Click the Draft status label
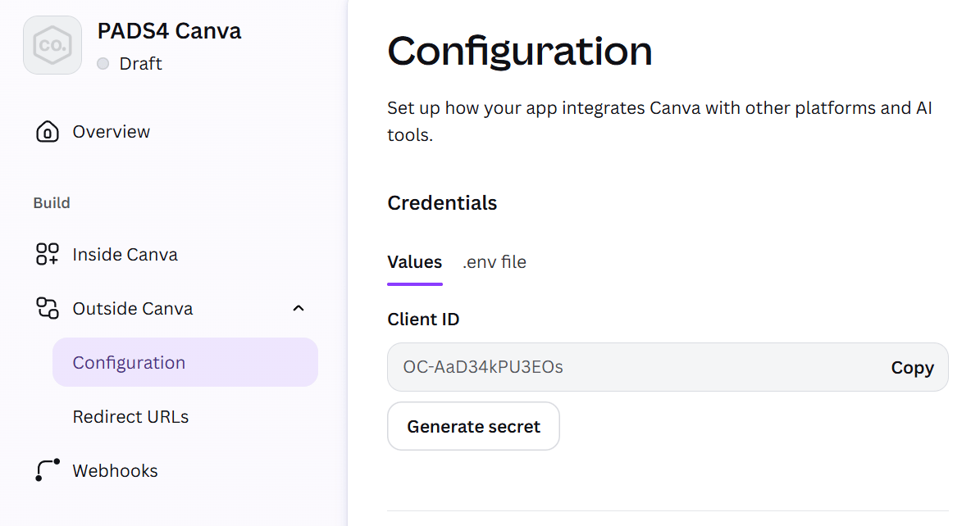The height and width of the screenshot is (526, 980). 140,63
